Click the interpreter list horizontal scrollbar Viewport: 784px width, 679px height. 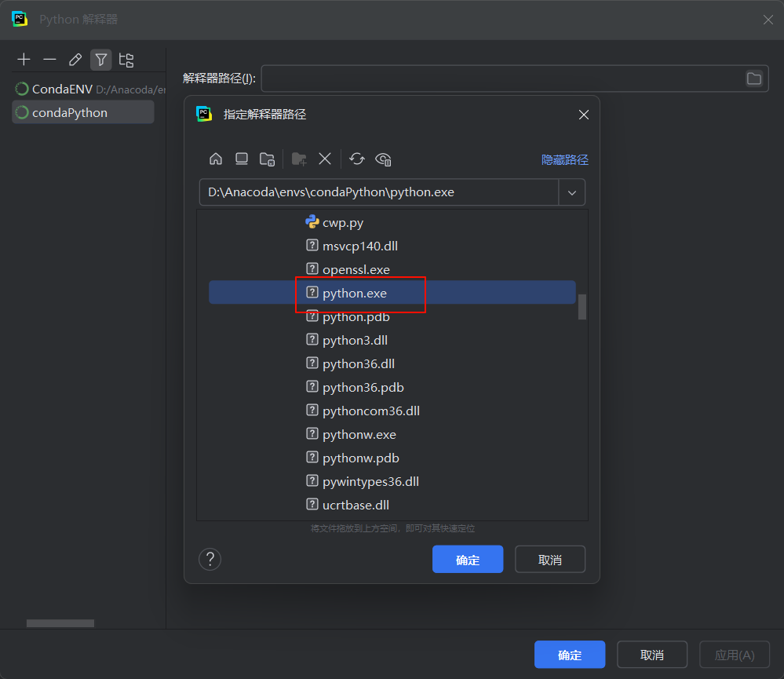pyautogui.click(x=60, y=623)
